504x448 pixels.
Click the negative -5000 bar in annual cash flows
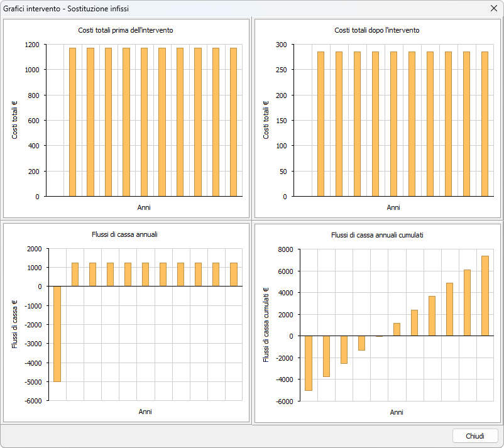57,334
